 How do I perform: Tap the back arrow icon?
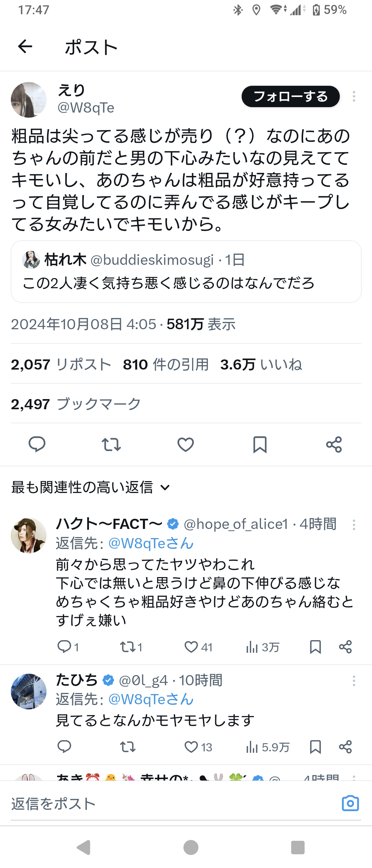point(25,47)
